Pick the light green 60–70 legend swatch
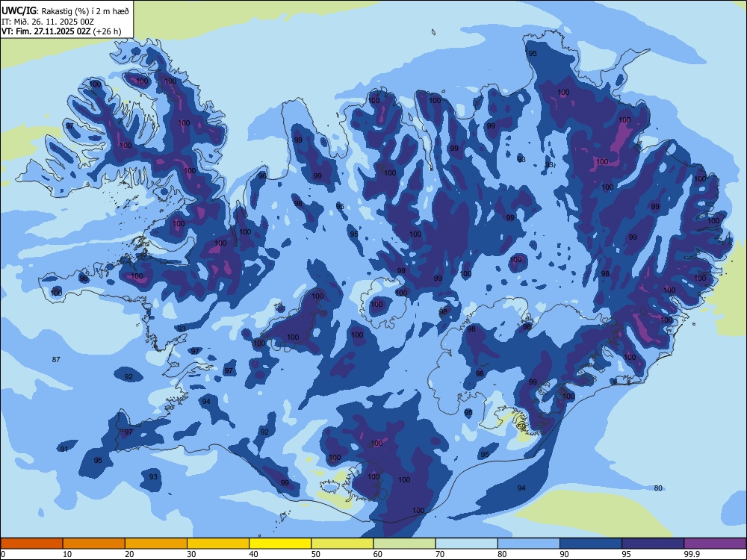The image size is (747, 560). (x=404, y=544)
